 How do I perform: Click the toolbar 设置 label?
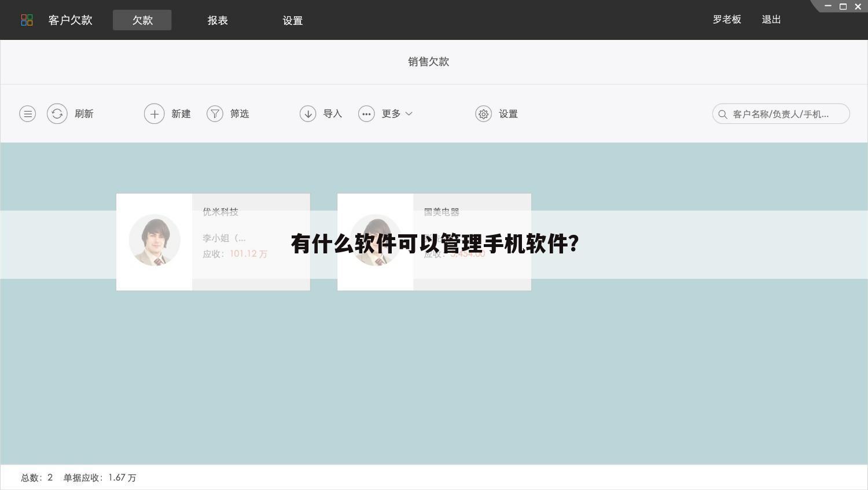[509, 114]
